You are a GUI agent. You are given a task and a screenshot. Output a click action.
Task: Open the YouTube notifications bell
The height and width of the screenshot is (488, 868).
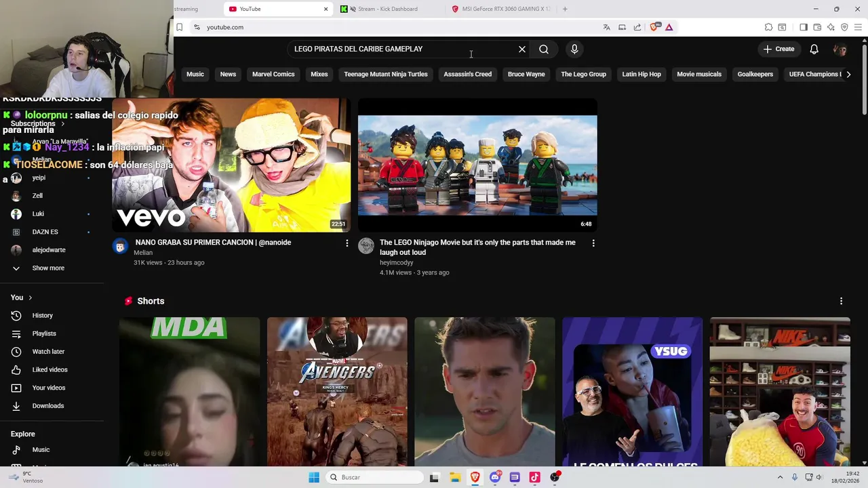click(x=814, y=49)
